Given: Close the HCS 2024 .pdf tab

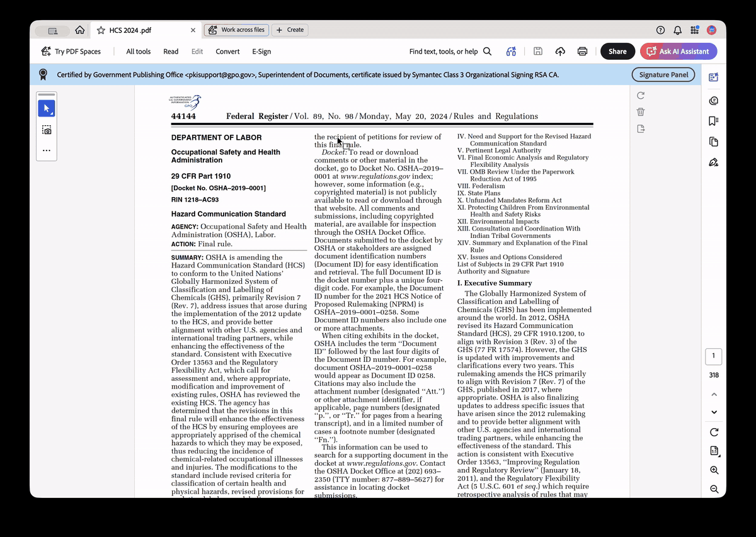Looking at the screenshot, I should pos(193,30).
